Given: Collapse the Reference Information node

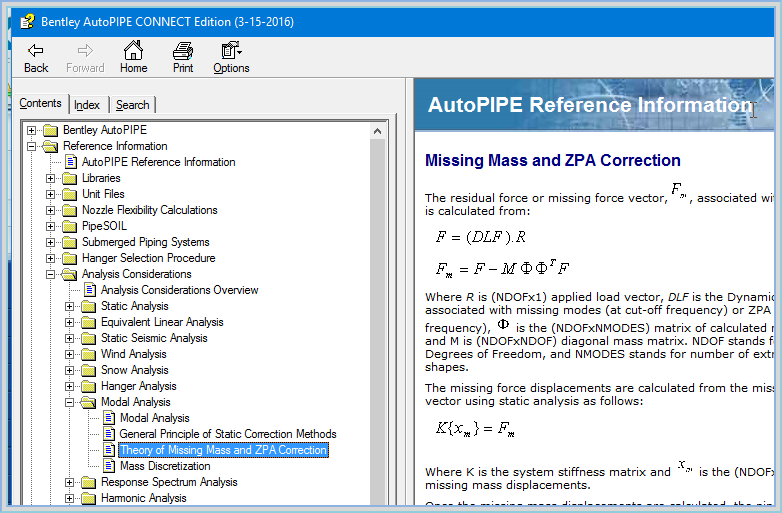Looking at the screenshot, I should (x=31, y=147).
